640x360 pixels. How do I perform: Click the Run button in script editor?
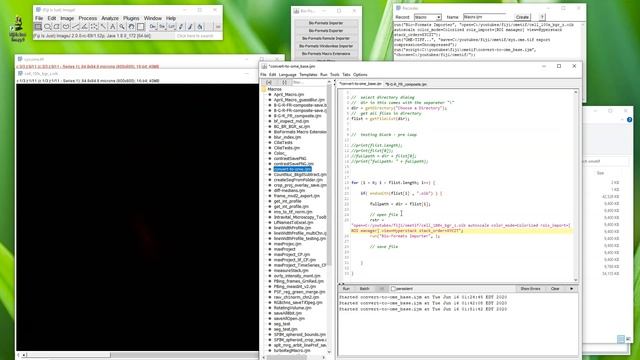346,289
